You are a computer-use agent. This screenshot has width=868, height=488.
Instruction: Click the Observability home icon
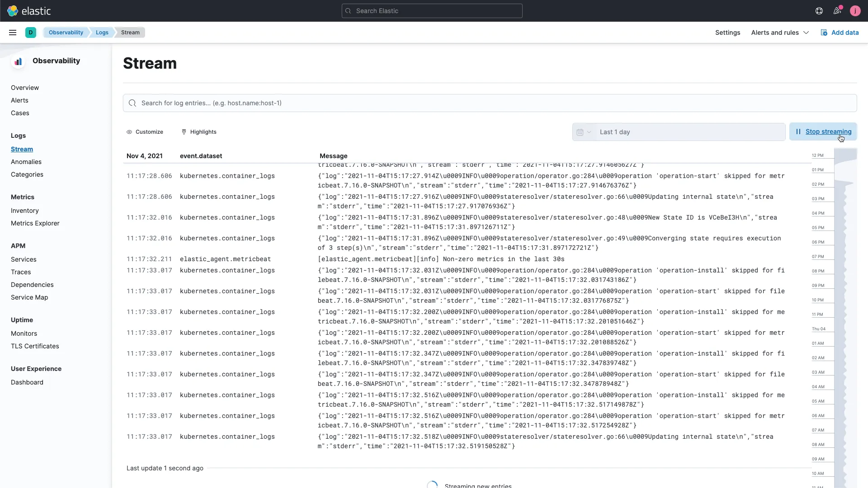pos(19,60)
